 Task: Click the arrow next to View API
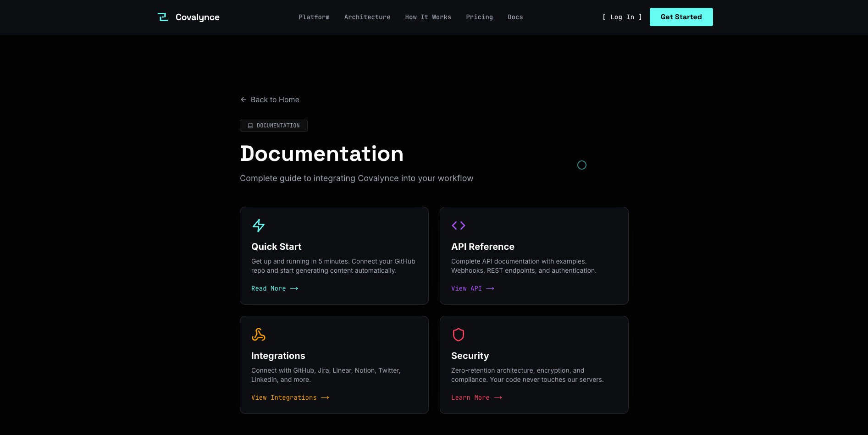[x=490, y=288]
